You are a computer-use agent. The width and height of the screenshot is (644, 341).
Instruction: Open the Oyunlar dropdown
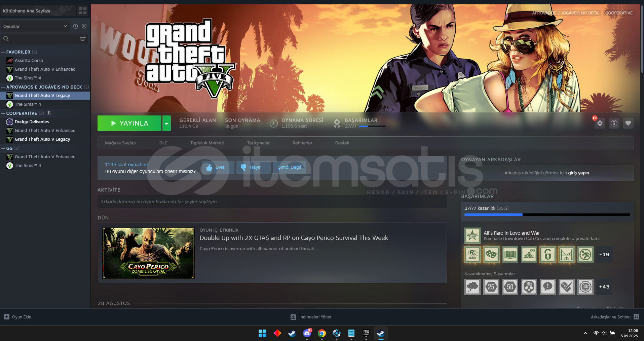(x=35, y=26)
